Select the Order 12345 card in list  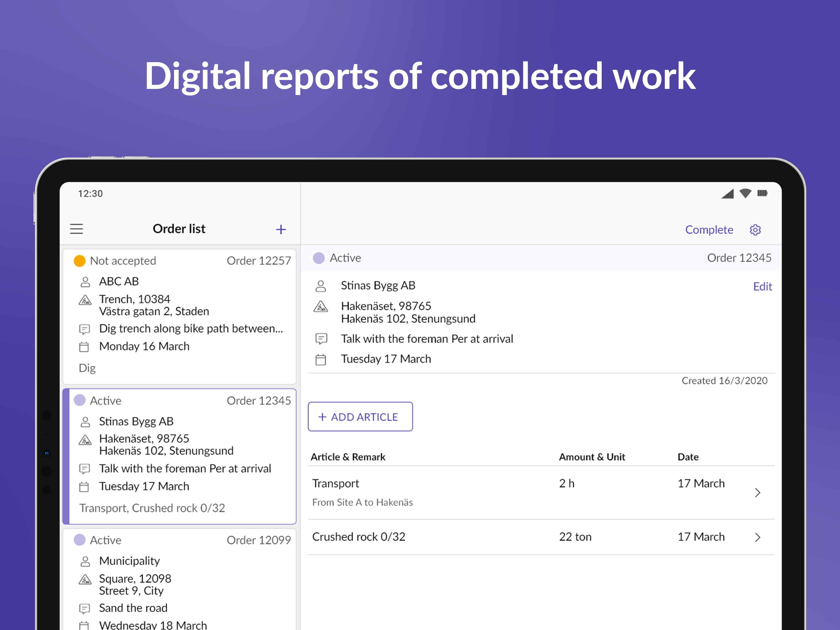[x=179, y=456]
